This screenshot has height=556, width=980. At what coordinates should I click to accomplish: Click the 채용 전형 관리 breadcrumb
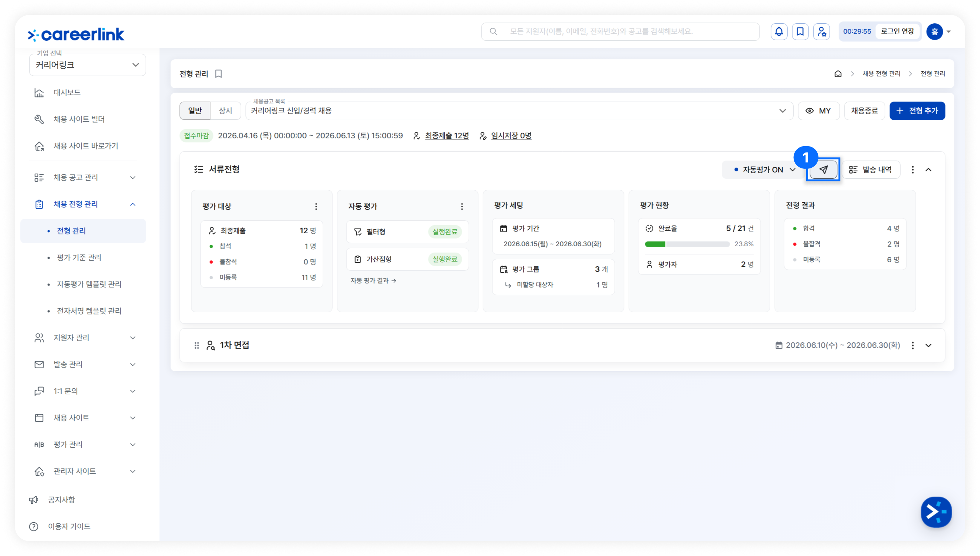tap(881, 74)
